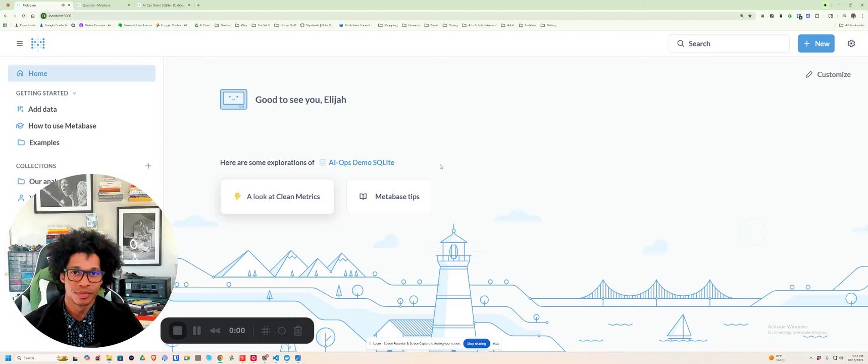Open the Loom drag grid handle
Screen dimensions: 868x364
click(266, 331)
